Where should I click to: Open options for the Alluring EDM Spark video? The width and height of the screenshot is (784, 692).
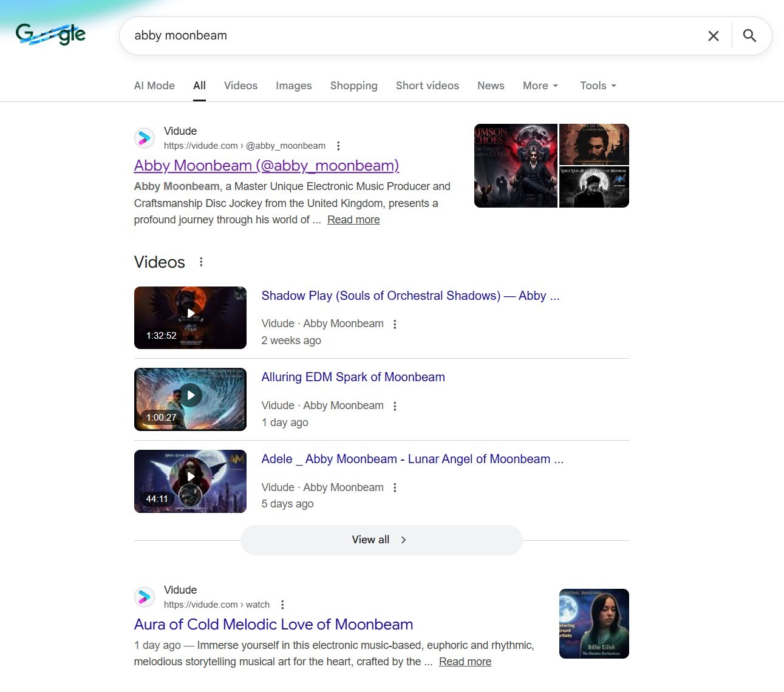click(395, 406)
